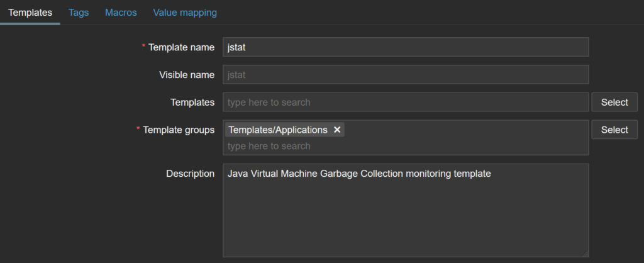Open the Macros tab
The height and width of the screenshot is (263, 644).
pos(121,13)
